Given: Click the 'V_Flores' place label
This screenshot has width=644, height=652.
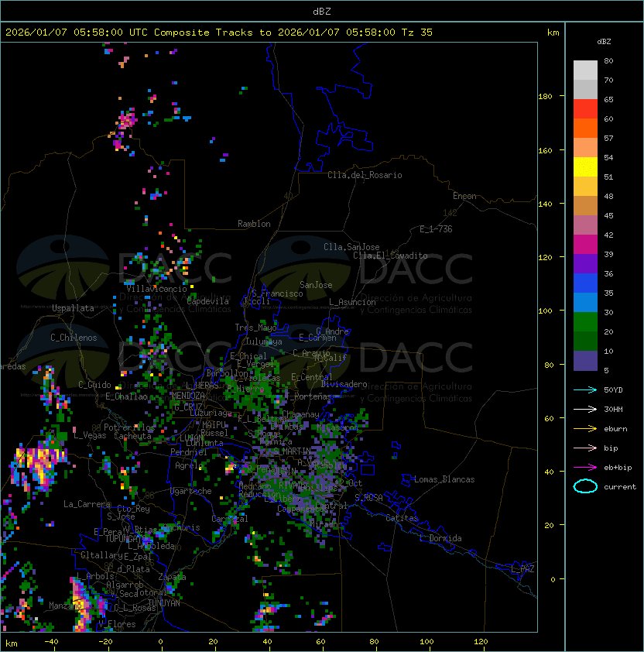Looking at the screenshot, I should [117, 625].
